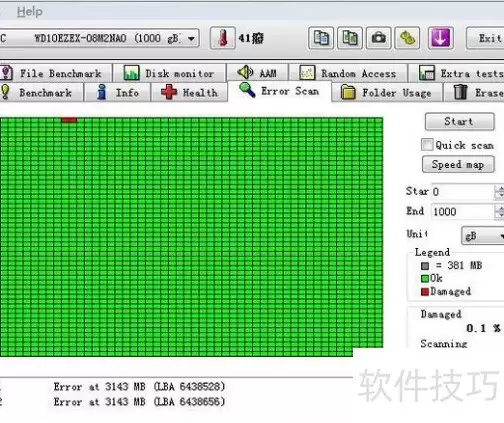This screenshot has height=423, width=504.
Task: Click the purple download arrow icon
Action: click(440, 38)
